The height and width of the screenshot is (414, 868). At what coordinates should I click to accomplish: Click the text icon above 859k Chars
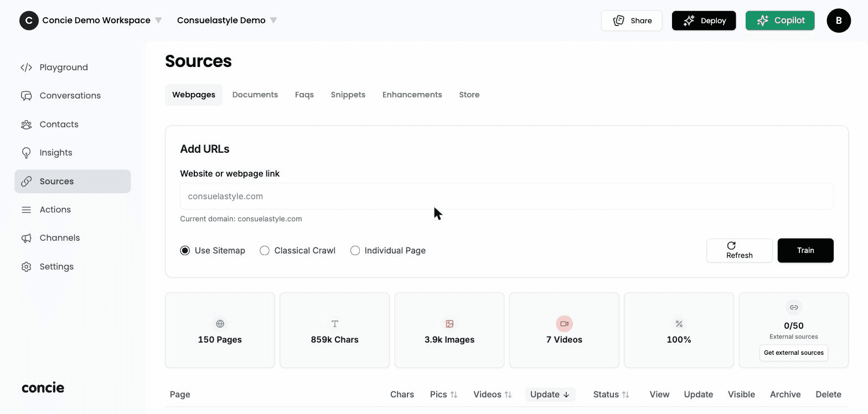(x=335, y=324)
